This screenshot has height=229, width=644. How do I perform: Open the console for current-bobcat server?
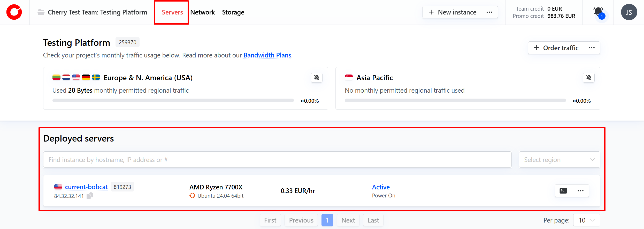click(563, 191)
